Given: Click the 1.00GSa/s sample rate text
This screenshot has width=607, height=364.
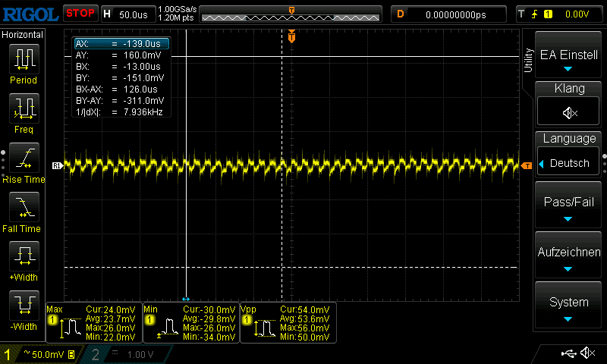Looking at the screenshot, I should pyautogui.click(x=178, y=9).
